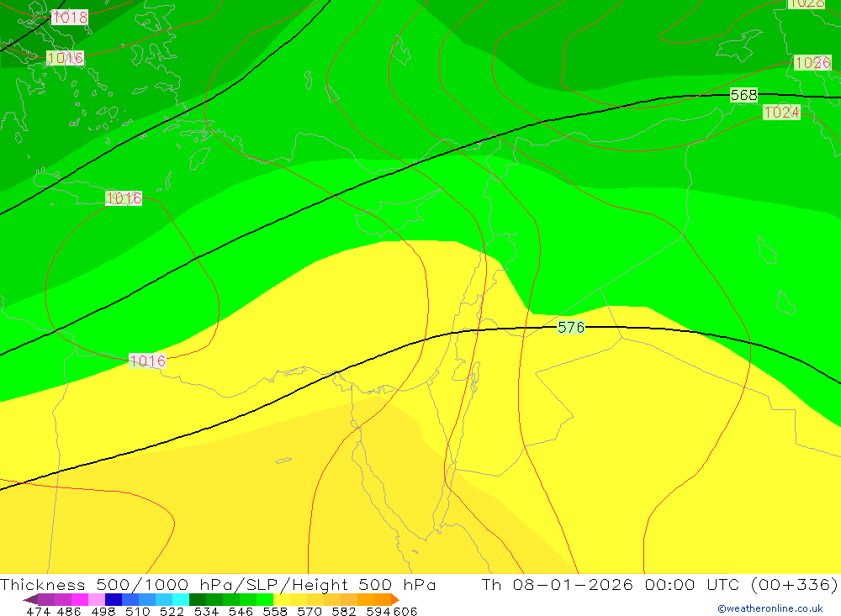Click the (00+336) forecast offset text

795,584
